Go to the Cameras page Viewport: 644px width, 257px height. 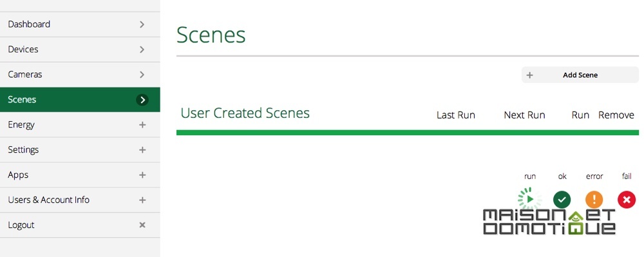[x=80, y=74]
